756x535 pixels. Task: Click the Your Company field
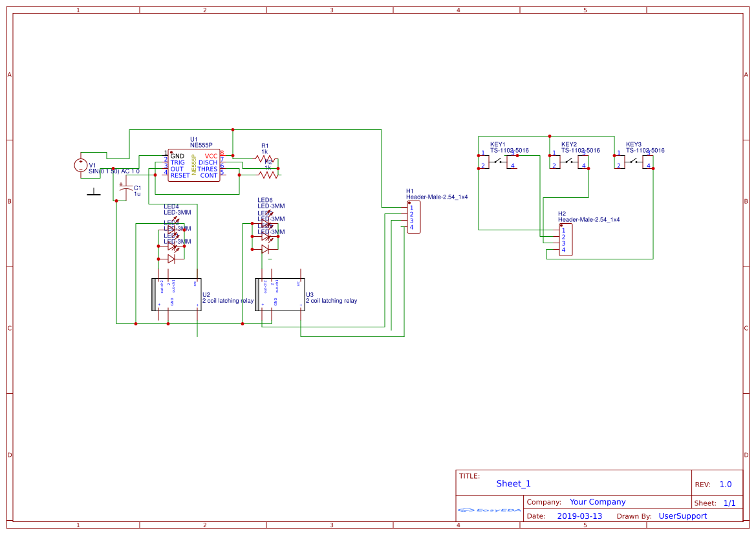point(598,502)
